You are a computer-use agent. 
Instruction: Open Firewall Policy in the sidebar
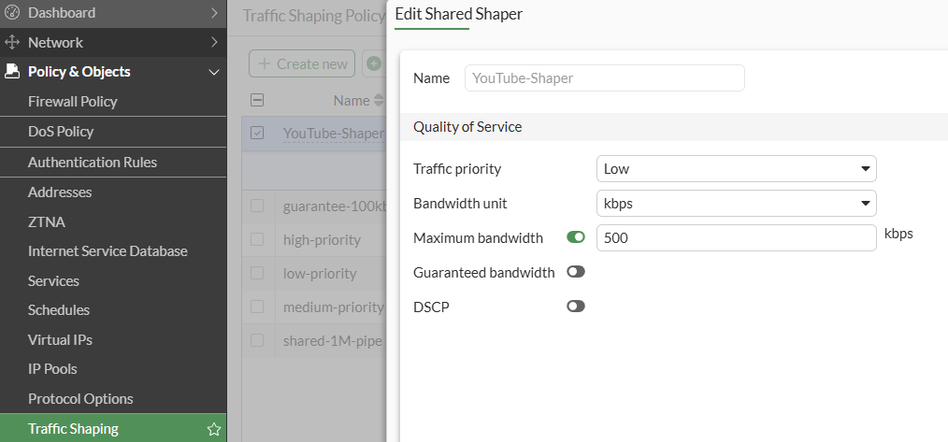click(x=72, y=101)
